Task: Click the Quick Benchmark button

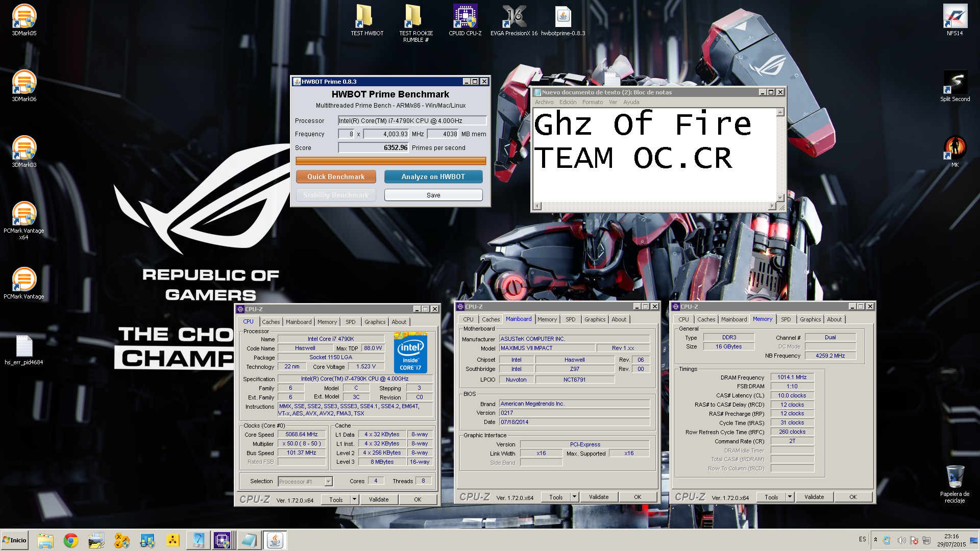Action: click(x=336, y=177)
